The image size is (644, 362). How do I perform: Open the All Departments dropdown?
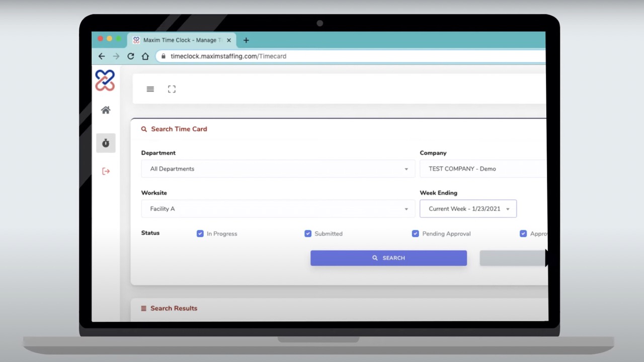pos(278,169)
